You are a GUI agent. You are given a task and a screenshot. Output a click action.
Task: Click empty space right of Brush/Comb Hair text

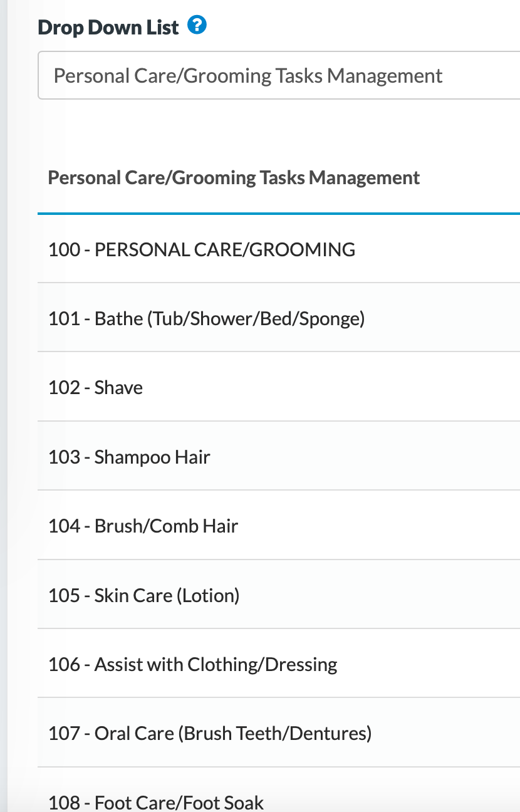(376, 526)
